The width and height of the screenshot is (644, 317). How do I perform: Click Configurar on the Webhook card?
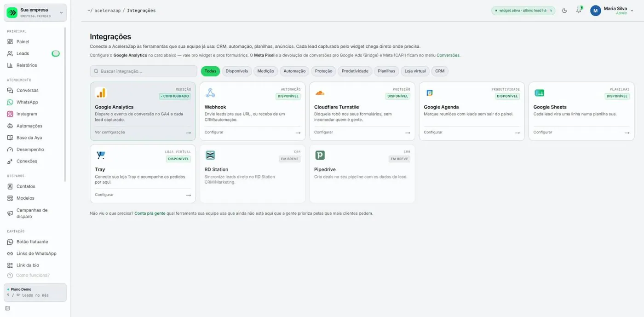point(214,133)
